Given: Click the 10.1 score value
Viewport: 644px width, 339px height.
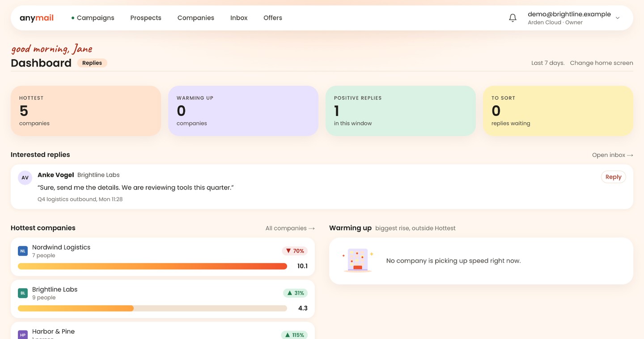Looking at the screenshot, I should click(x=302, y=266).
